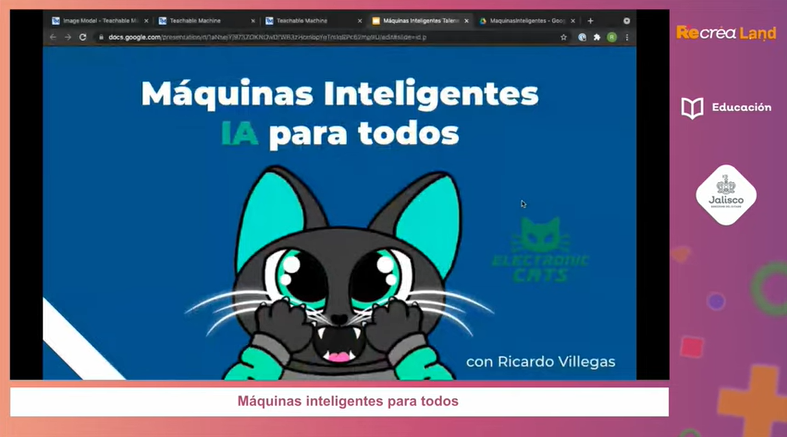Switch to the Image Model - Teachable Machine tab

click(x=100, y=21)
